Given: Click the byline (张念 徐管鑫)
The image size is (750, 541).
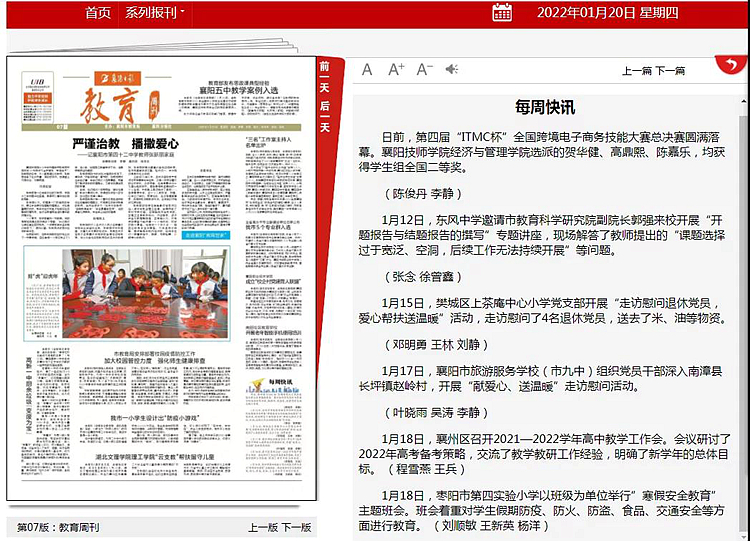Looking at the screenshot, I should click(x=423, y=276).
